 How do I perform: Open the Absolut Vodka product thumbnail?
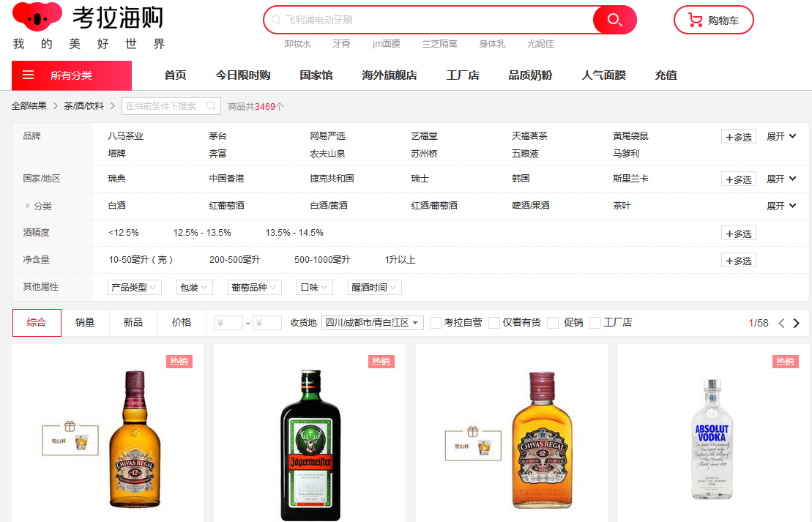click(712, 439)
